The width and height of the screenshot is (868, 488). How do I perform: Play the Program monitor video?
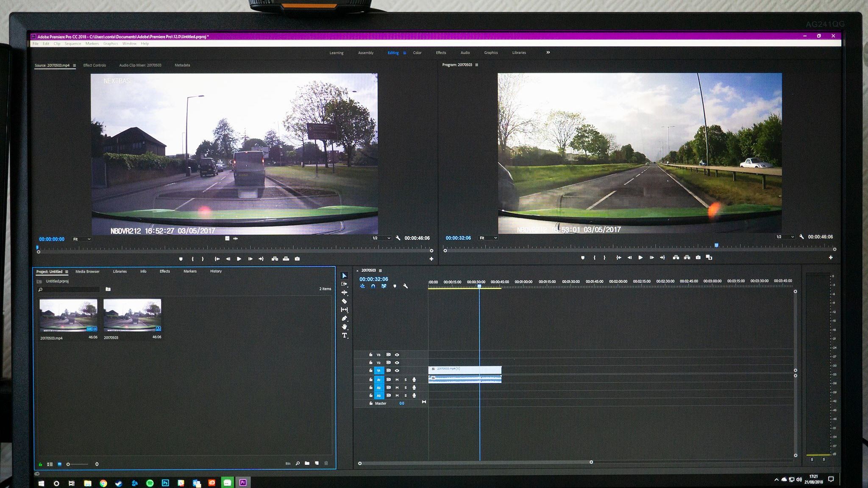tap(640, 258)
